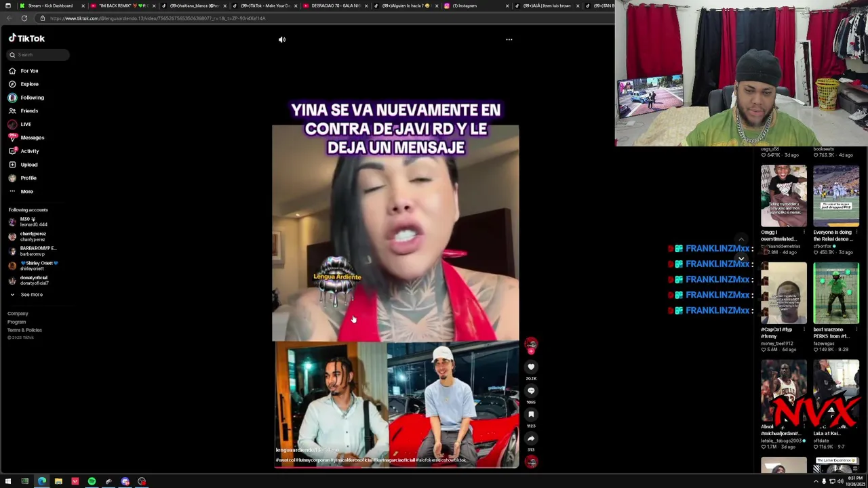Save the video with the bookmark icon
Image resolution: width=868 pixels, height=488 pixels.
(x=531, y=415)
